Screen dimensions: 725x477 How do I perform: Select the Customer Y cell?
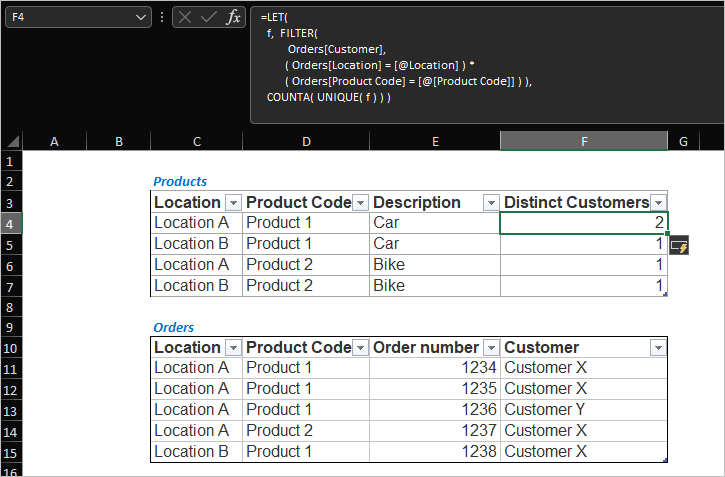click(x=584, y=410)
